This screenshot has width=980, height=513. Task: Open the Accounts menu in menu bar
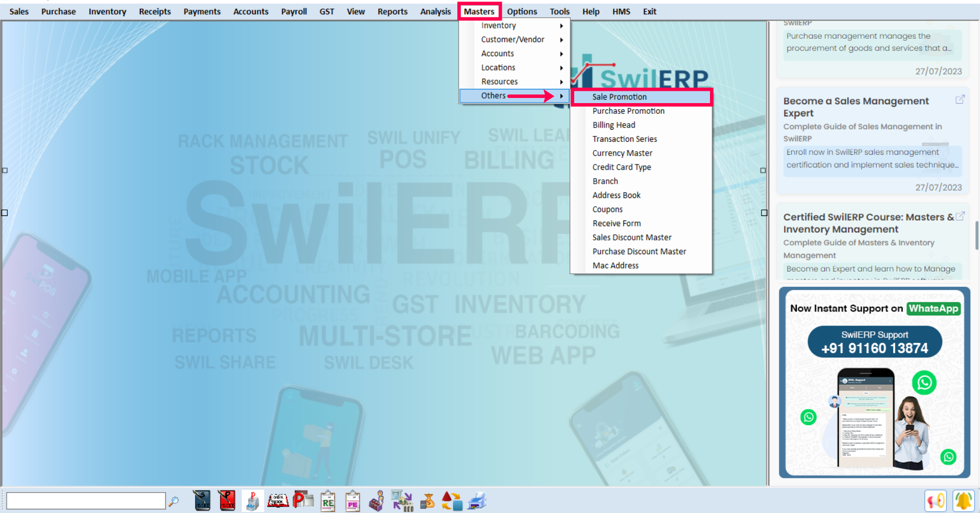coord(251,11)
